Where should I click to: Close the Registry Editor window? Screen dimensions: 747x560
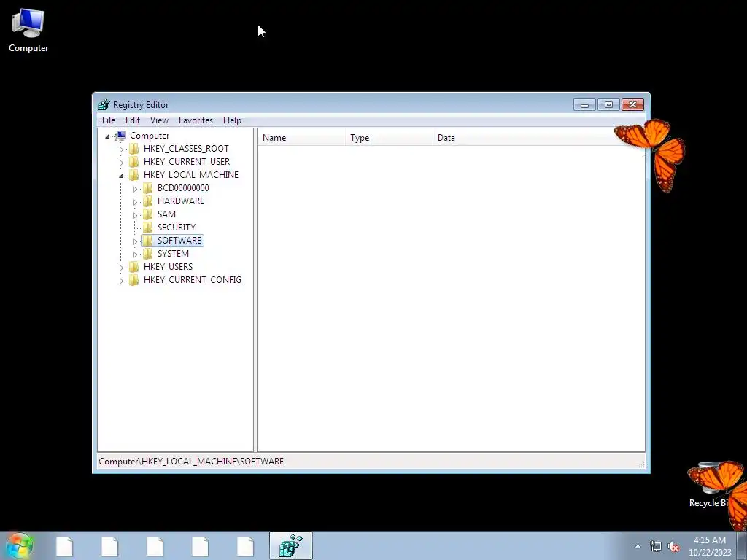click(632, 105)
